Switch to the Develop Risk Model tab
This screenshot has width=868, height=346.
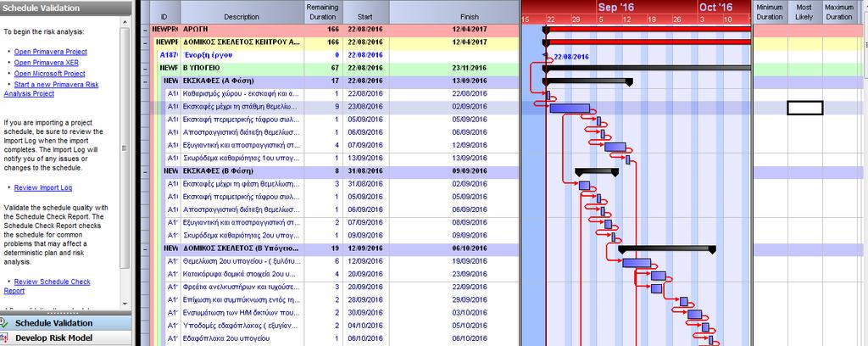pyautogui.click(x=66, y=338)
